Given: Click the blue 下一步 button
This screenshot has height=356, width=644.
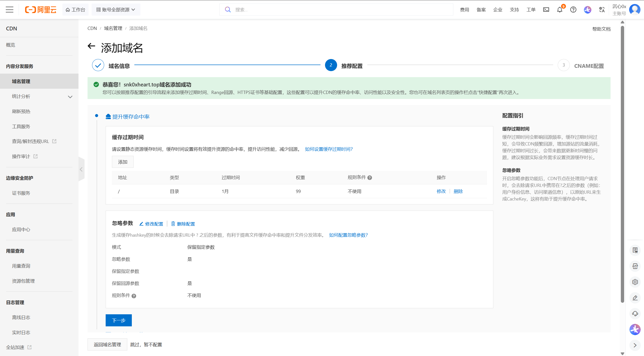Looking at the screenshot, I should coord(118,320).
